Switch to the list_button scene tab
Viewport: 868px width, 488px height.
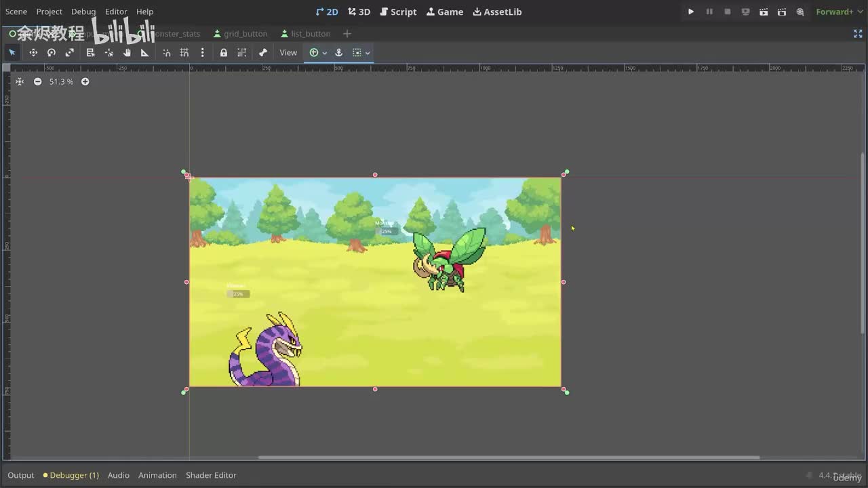pos(305,33)
